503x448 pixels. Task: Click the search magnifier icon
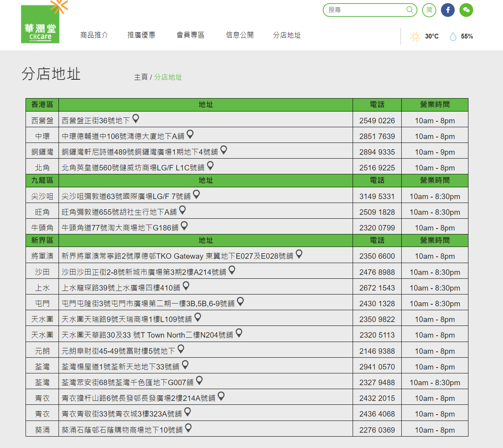(410, 10)
